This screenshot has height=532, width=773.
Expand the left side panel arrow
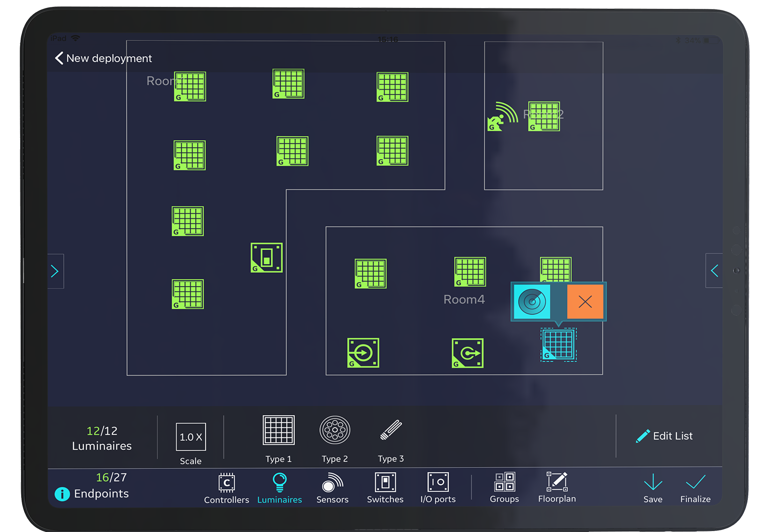[x=55, y=271]
